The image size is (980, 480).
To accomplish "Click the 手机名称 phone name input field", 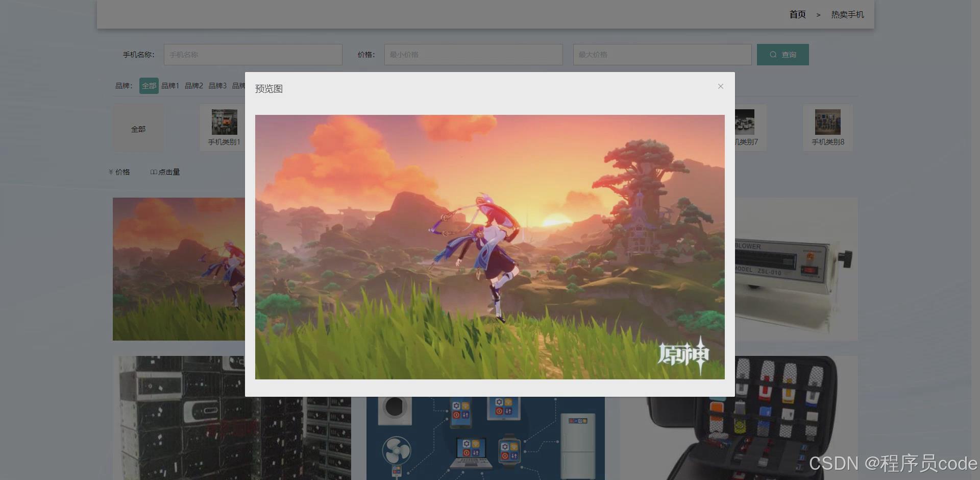I will click(252, 54).
